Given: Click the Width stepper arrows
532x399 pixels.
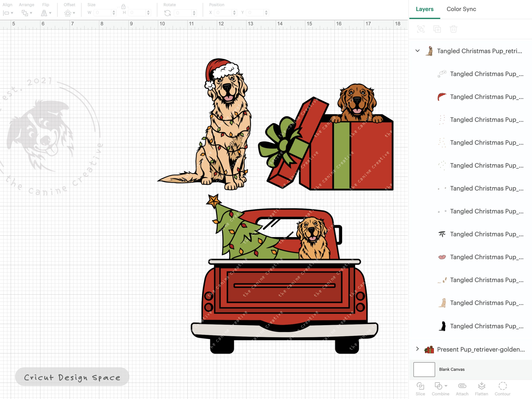Looking at the screenshot, I should (x=114, y=13).
